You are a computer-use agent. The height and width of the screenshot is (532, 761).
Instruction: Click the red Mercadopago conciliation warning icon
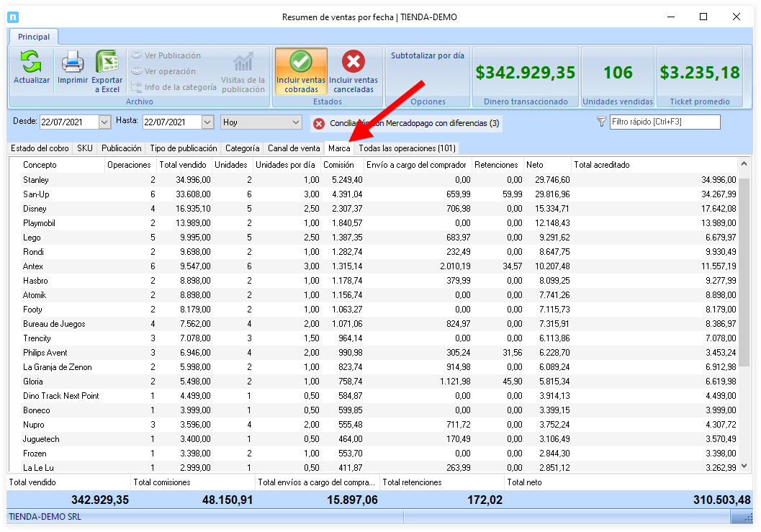[319, 124]
